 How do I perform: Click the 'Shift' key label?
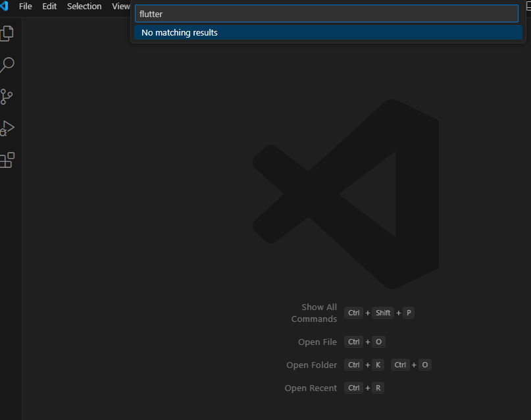click(383, 313)
